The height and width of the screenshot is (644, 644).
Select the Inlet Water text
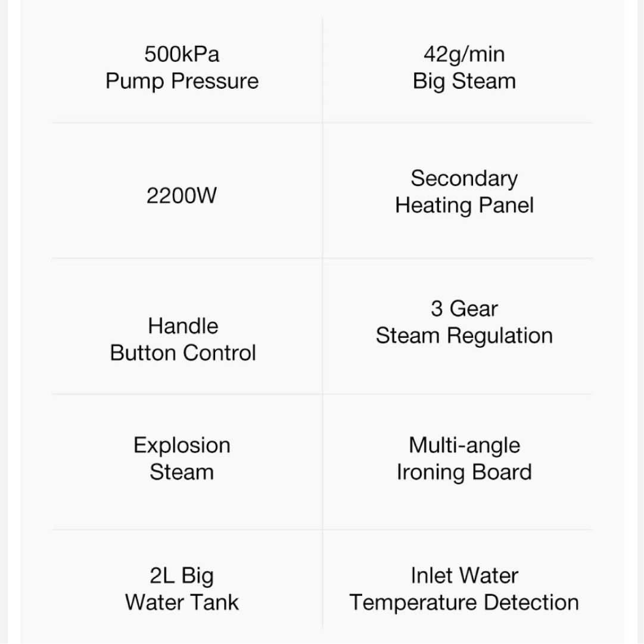464,575
